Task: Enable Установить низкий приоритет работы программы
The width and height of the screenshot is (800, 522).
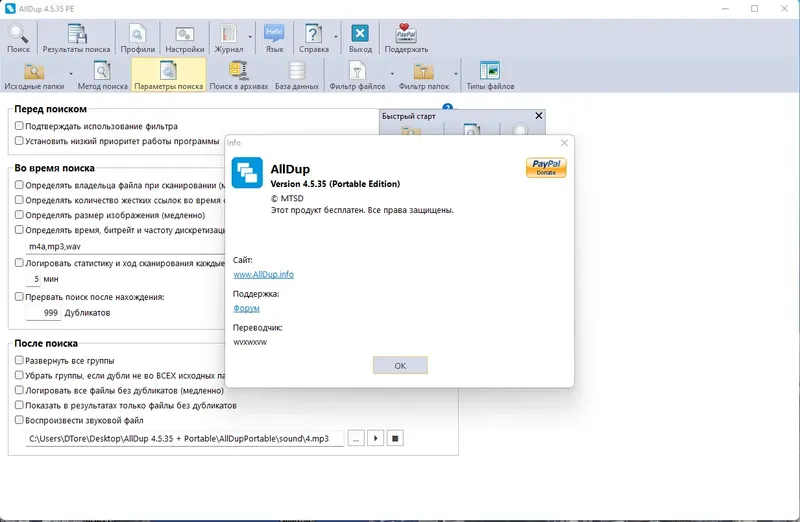Action: [19, 140]
